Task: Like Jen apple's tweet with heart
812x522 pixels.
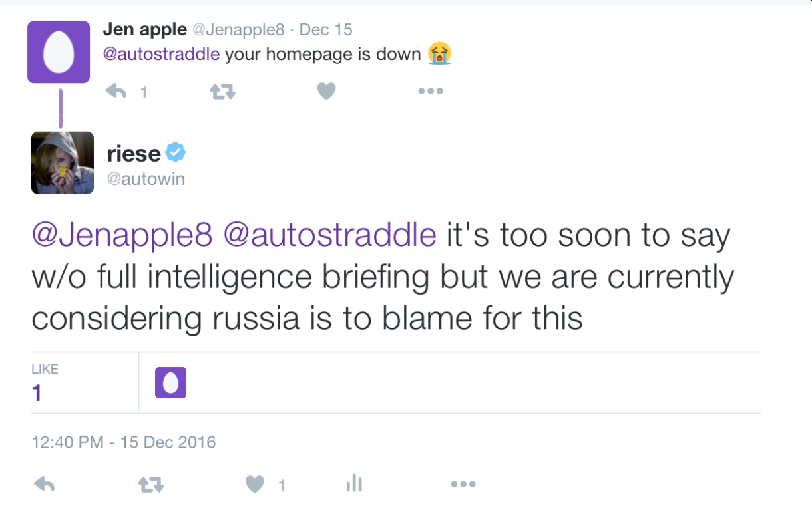Action: (326, 91)
